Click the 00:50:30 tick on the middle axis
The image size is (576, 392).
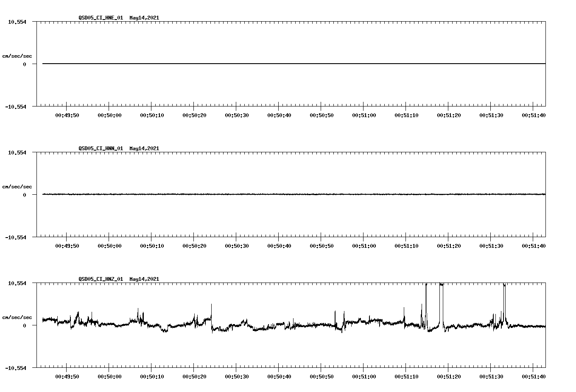pos(236,244)
